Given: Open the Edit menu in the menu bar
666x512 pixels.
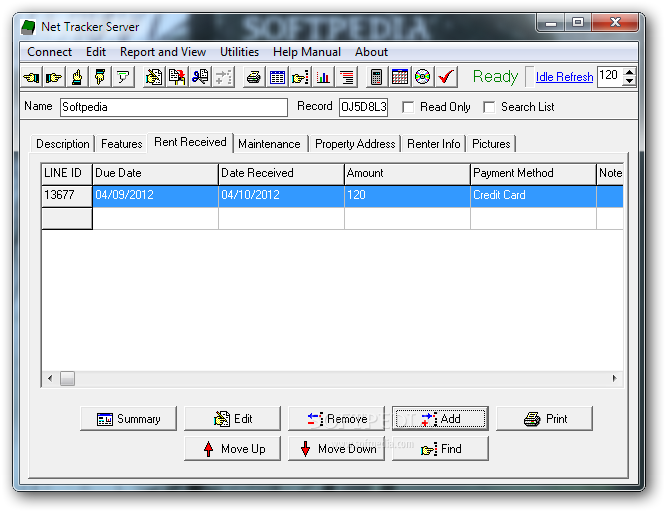Looking at the screenshot, I should coord(96,52).
